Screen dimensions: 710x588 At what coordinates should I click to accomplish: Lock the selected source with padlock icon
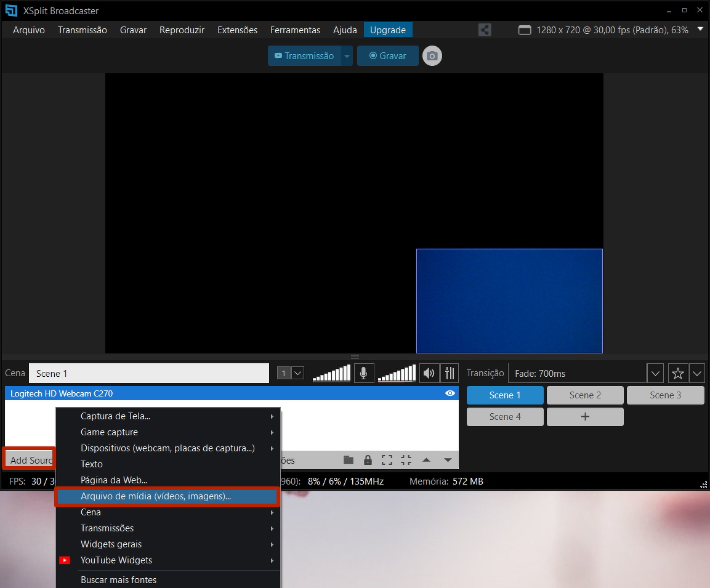coord(368,460)
